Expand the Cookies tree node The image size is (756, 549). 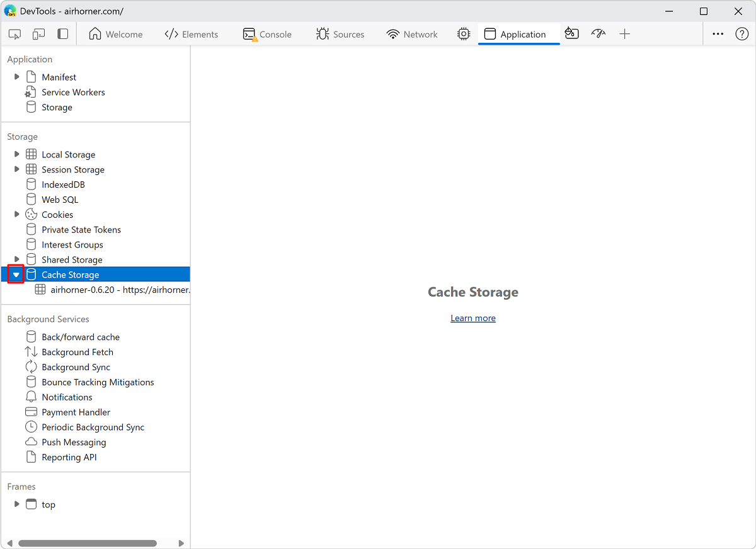[x=17, y=215]
